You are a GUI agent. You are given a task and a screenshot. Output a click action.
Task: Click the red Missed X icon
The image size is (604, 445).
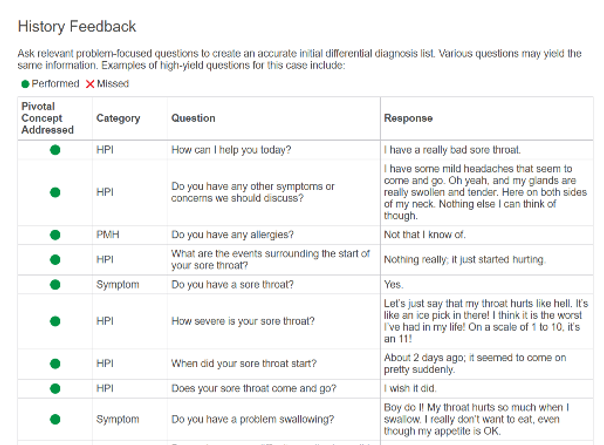[x=90, y=84]
